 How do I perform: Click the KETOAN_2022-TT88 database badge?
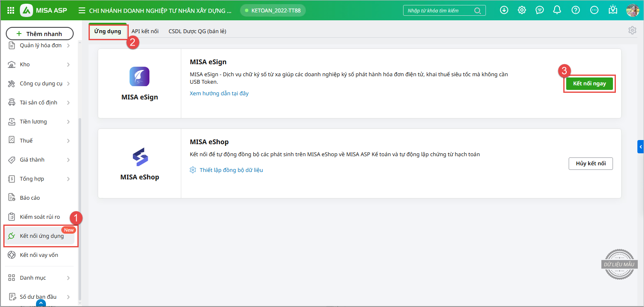(x=273, y=10)
